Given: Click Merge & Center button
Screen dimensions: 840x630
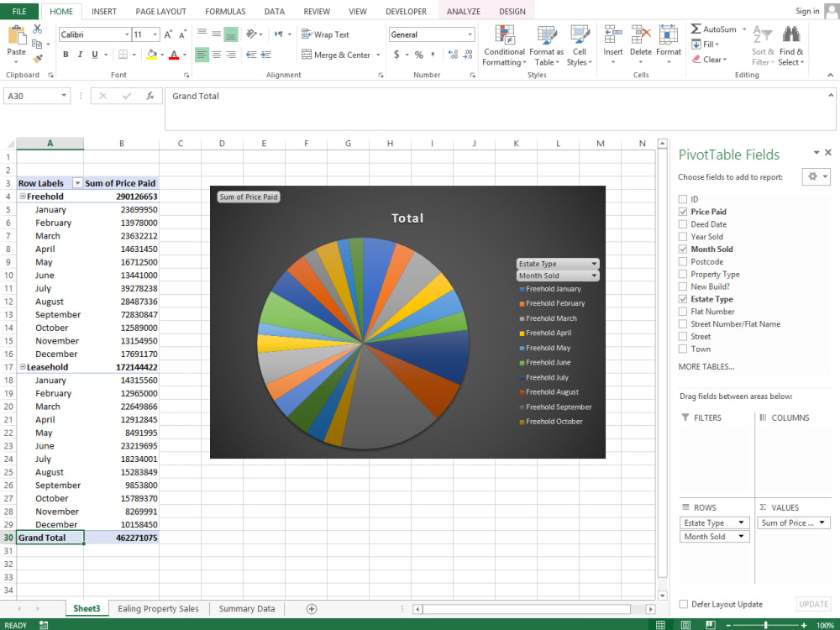Looking at the screenshot, I should tap(336, 54).
